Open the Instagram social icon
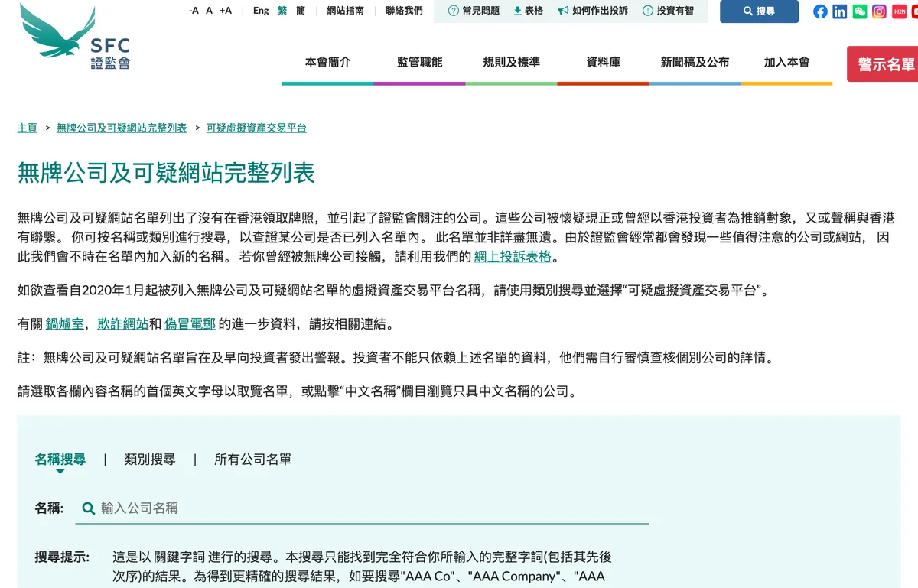Viewport: 918px width, 588px height. 880,11
